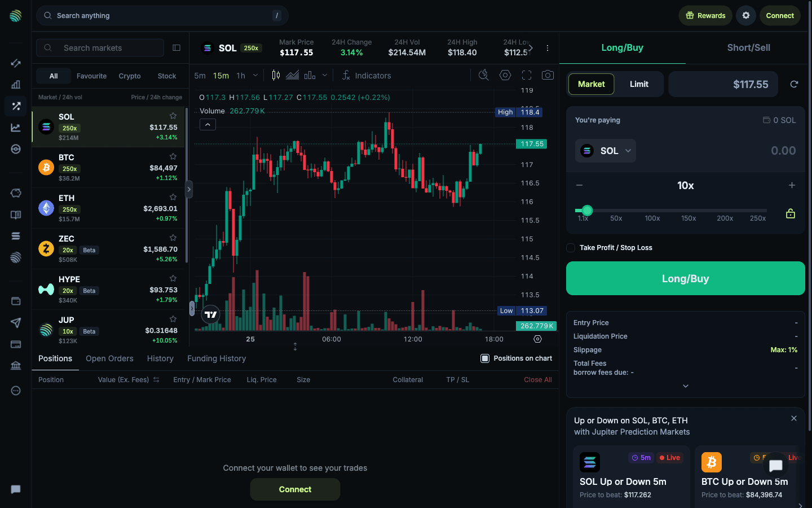Screen dimensions: 812x508
Task: Open the floating chat bubble
Action: [776, 466]
